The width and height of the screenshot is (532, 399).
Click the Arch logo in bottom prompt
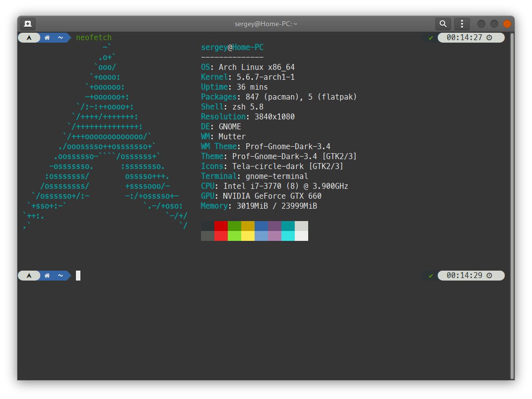pos(29,276)
